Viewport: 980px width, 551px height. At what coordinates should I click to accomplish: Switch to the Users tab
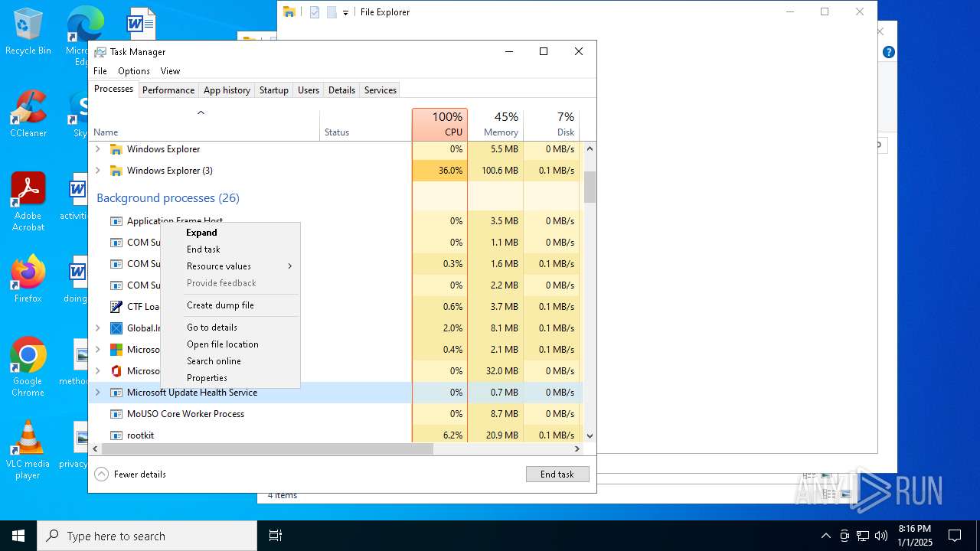pyautogui.click(x=309, y=90)
